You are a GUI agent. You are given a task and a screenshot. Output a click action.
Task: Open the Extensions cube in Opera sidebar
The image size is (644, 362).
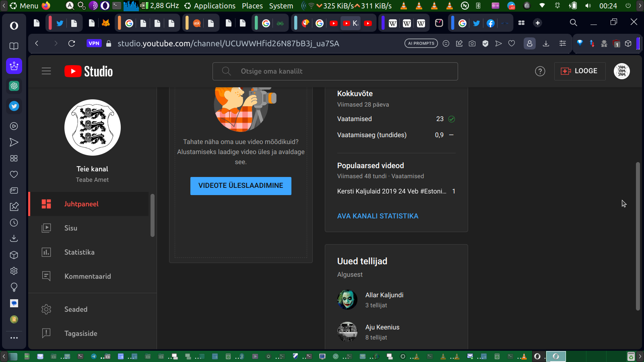(14, 255)
